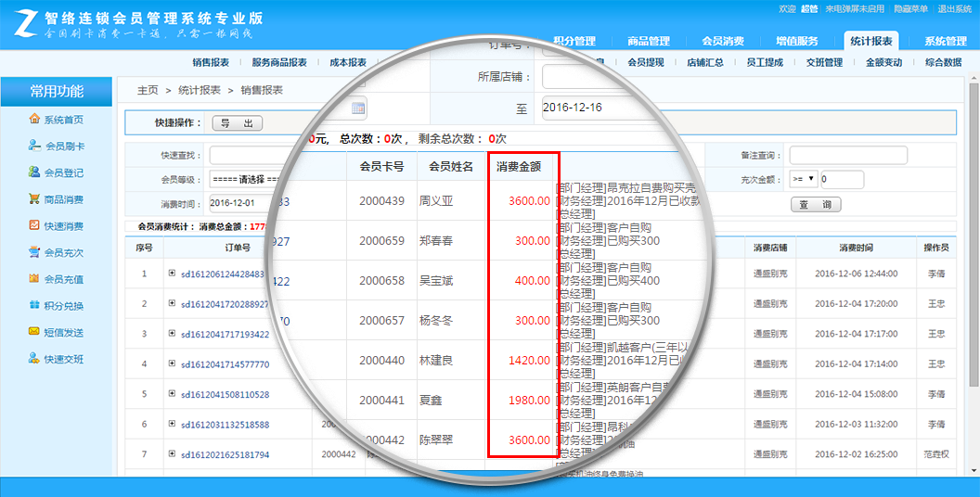Click the 会员登记 people icon

(34, 172)
